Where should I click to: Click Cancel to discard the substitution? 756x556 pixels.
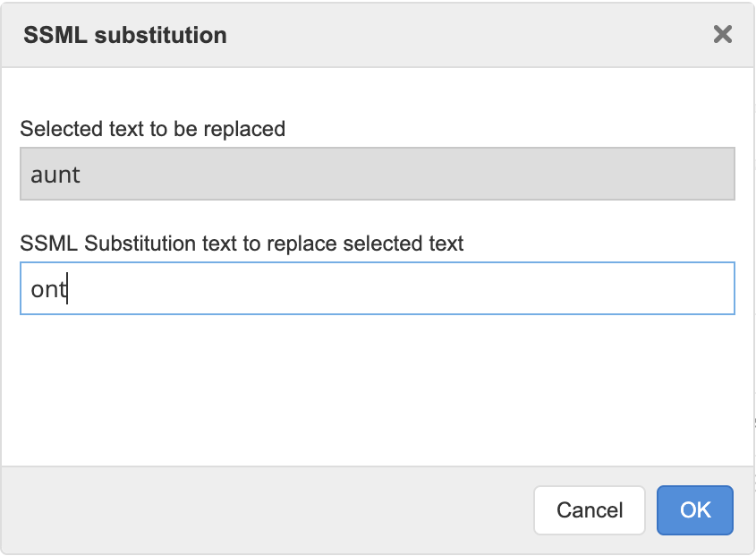coord(589,509)
